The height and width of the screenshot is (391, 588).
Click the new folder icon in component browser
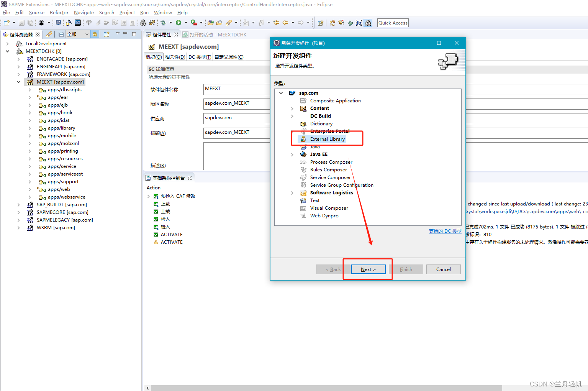tap(106, 34)
